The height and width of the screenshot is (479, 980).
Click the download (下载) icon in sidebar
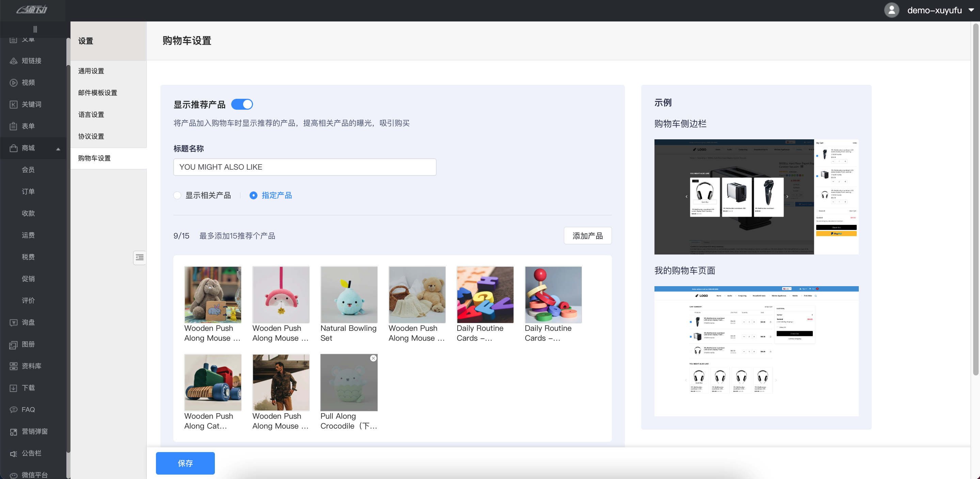pyautogui.click(x=13, y=388)
